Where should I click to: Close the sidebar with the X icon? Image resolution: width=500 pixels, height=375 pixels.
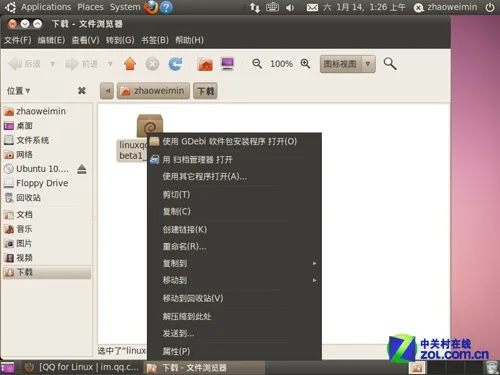click(82, 91)
